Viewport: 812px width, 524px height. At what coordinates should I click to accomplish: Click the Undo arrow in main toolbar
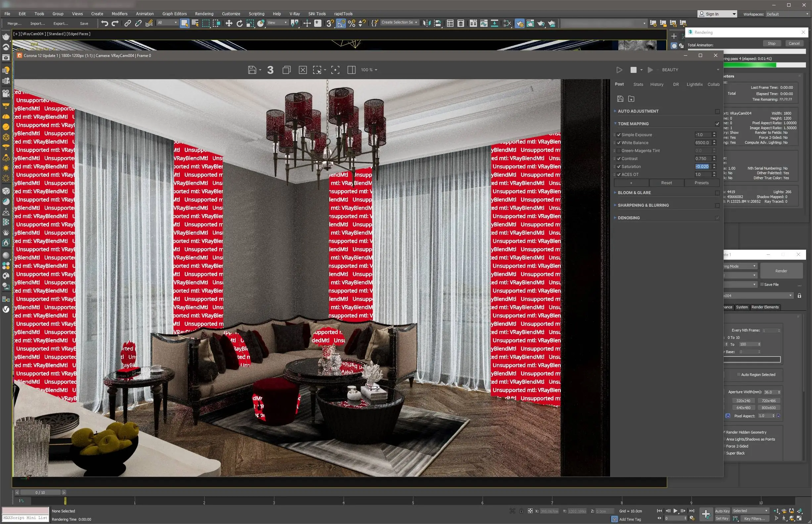click(105, 23)
